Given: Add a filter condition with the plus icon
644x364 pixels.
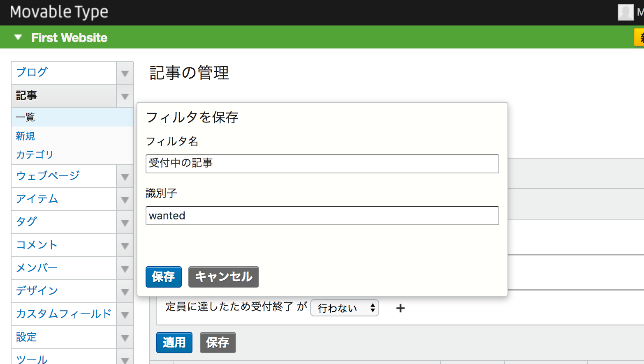Looking at the screenshot, I should tap(400, 308).
